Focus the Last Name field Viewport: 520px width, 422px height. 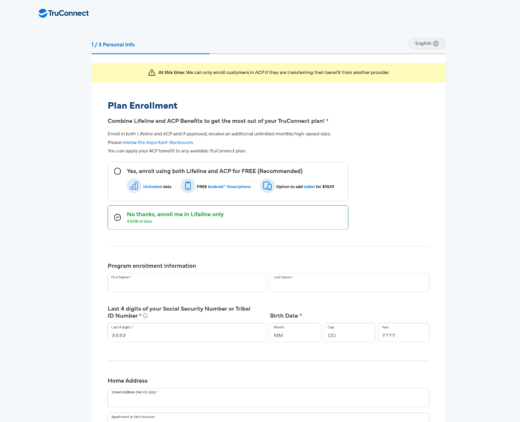(x=350, y=283)
